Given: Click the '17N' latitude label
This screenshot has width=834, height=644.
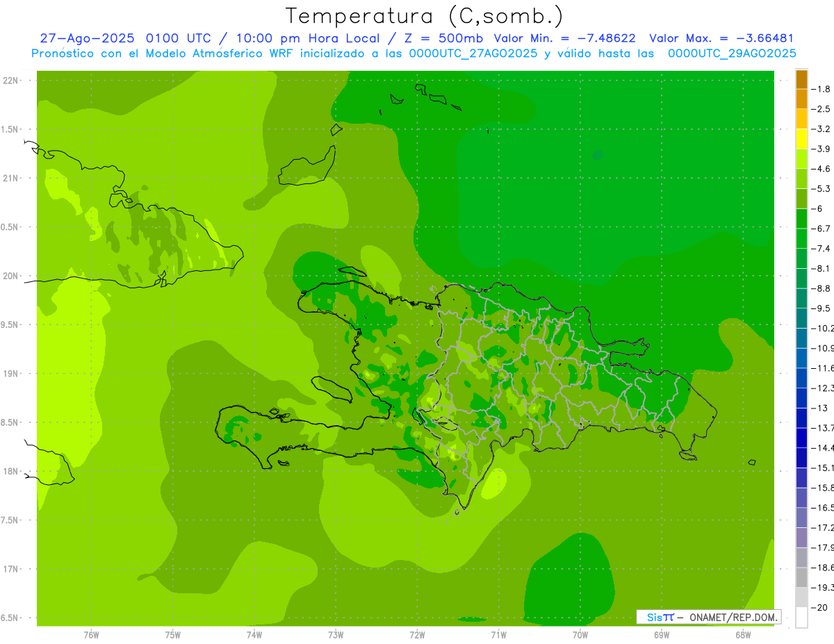Looking at the screenshot, I should pyautogui.click(x=10, y=569).
